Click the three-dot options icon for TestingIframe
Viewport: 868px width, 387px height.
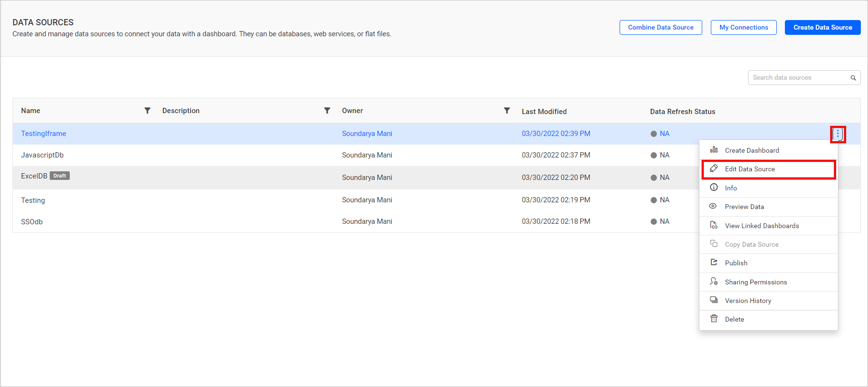pyautogui.click(x=838, y=134)
